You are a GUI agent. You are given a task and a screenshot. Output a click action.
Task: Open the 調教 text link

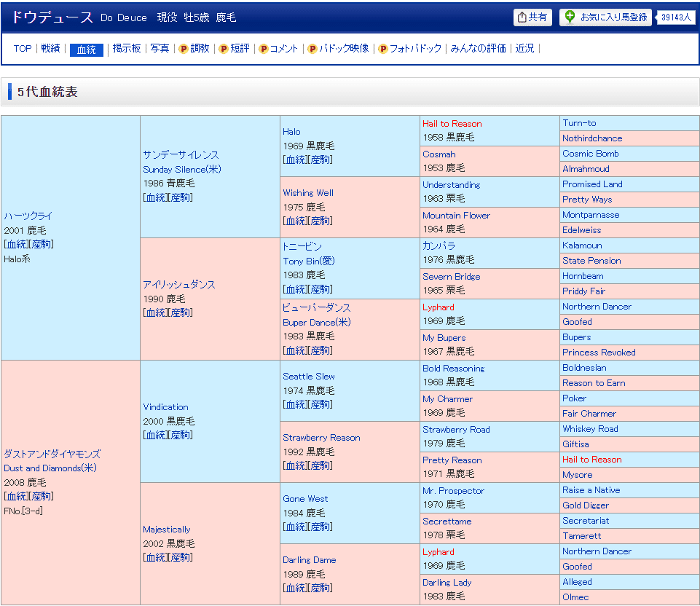point(200,48)
